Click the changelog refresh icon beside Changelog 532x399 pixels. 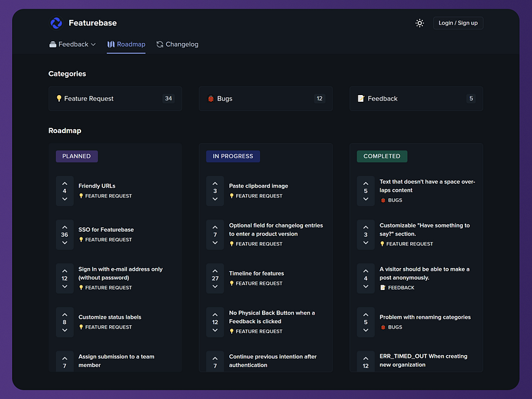tap(160, 44)
